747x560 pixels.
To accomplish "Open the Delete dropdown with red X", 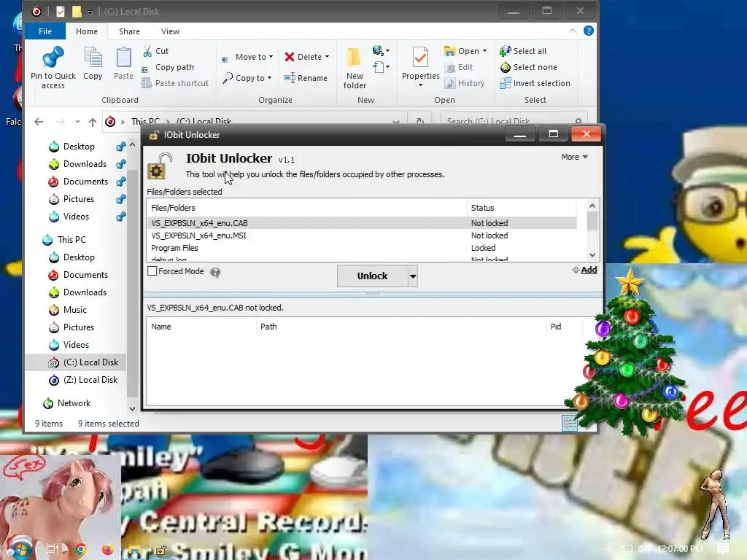I will pos(307,57).
